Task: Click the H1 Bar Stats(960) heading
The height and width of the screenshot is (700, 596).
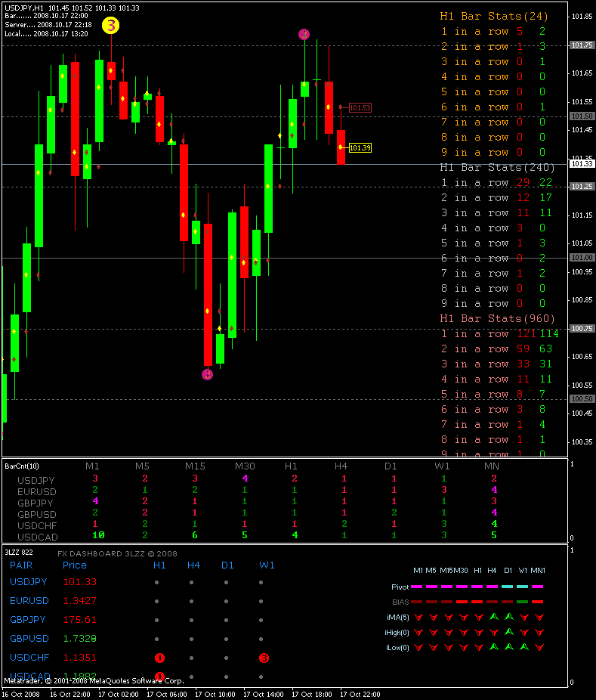Action: pyautogui.click(x=497, y=319)
